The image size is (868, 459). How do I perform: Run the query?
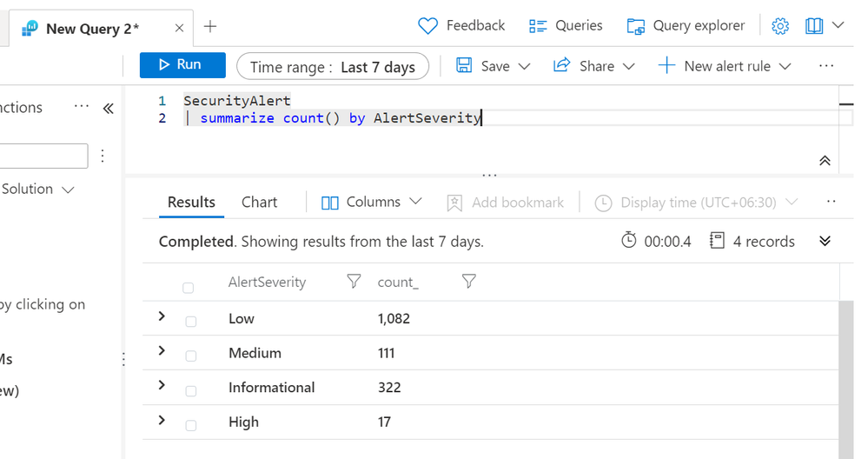tap(182, 65)
